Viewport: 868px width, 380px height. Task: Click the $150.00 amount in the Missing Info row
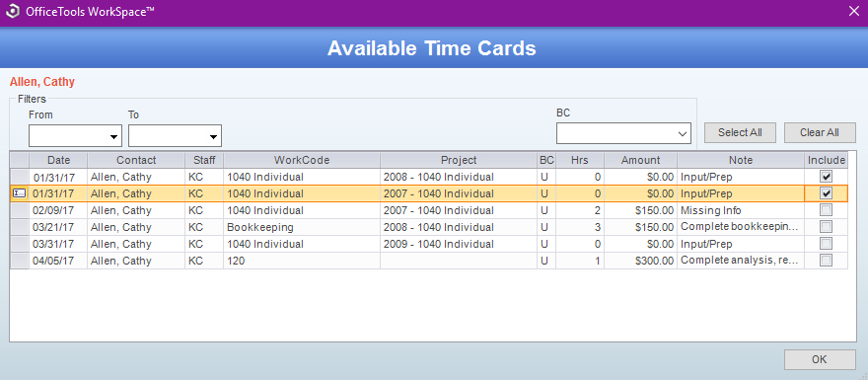(x=640, y=210)
